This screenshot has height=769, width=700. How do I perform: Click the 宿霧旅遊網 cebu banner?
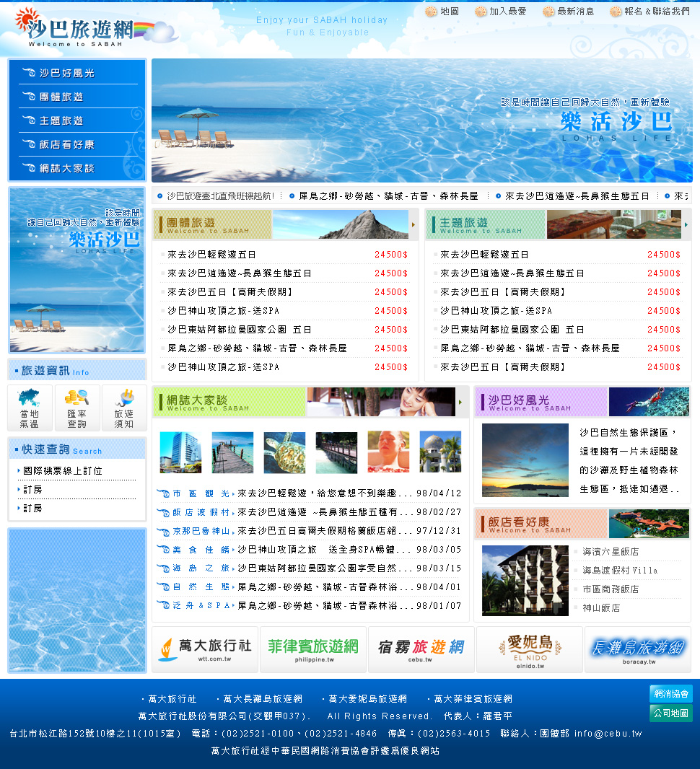[x=421, y=649]
